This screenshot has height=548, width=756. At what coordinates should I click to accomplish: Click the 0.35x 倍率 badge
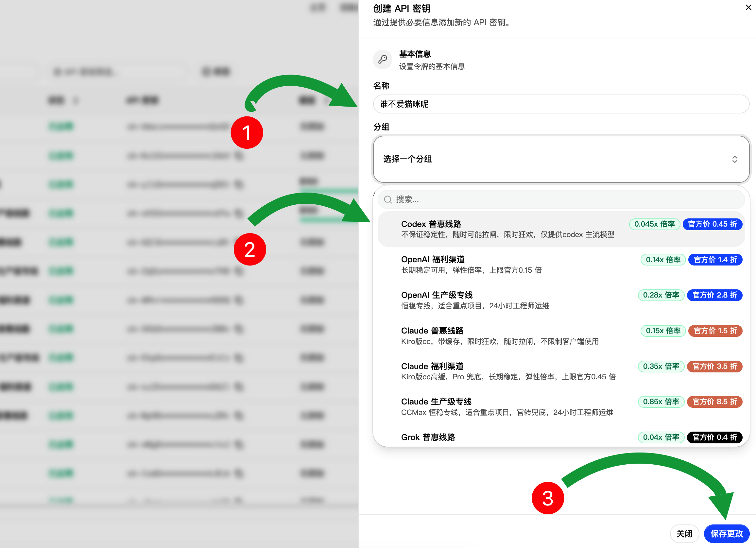[x=661, y=366]
